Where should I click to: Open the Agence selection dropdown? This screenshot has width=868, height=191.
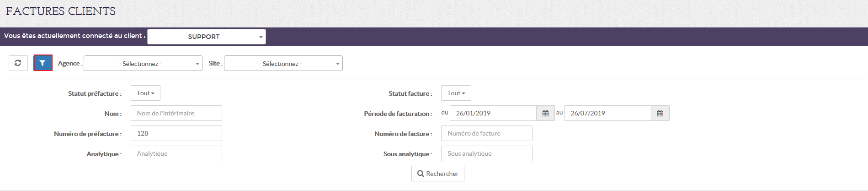point(143,64)
